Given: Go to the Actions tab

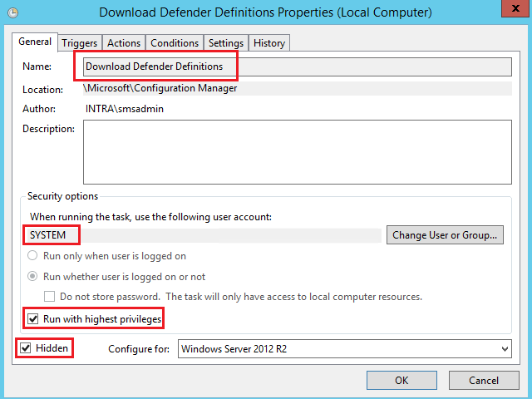Looking at the screenshot, I should [x=124, y=42].
